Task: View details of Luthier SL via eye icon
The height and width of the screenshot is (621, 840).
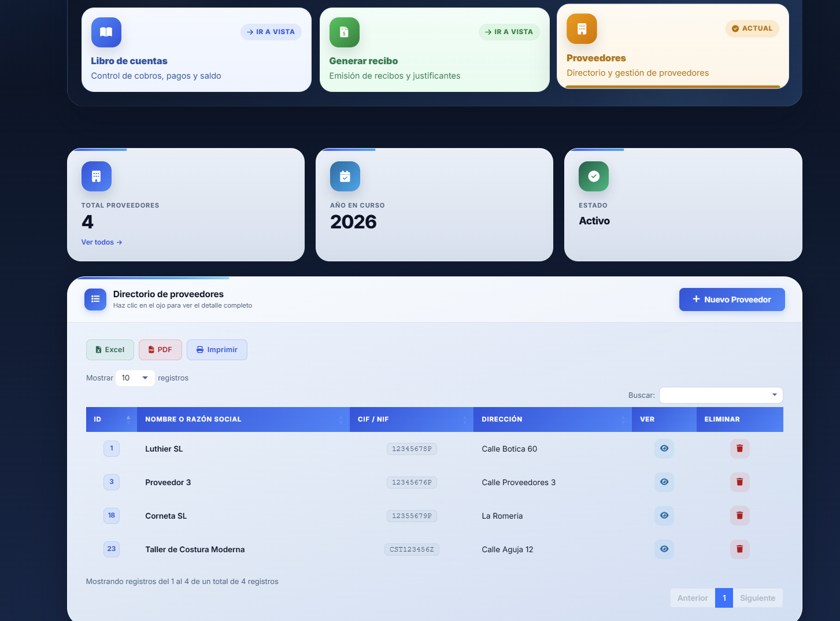Action: 664,449
